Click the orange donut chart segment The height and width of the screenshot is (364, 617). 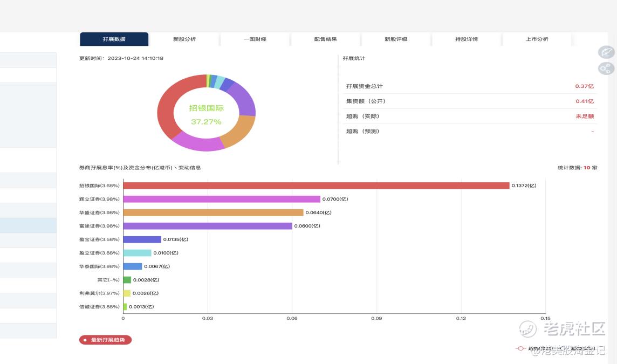pos(239,131)
